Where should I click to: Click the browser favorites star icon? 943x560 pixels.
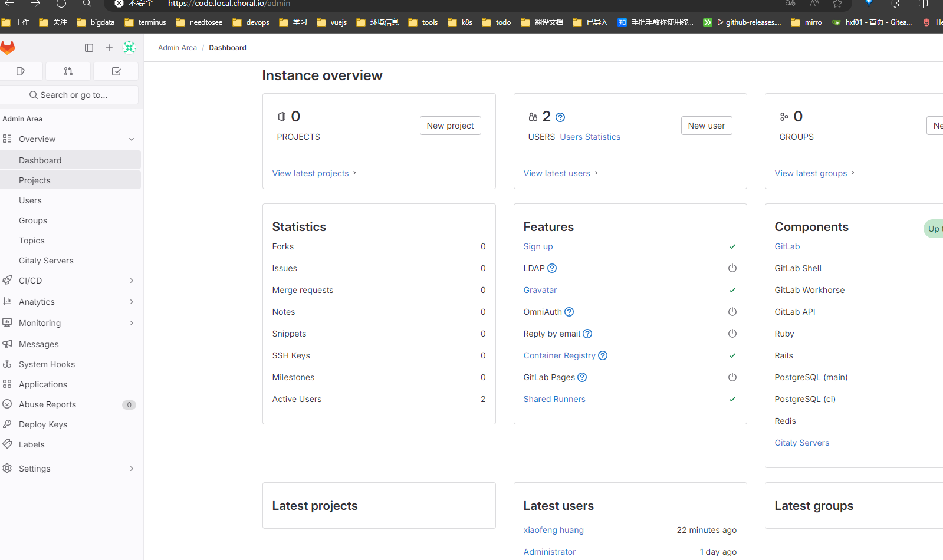pos(837,4)
